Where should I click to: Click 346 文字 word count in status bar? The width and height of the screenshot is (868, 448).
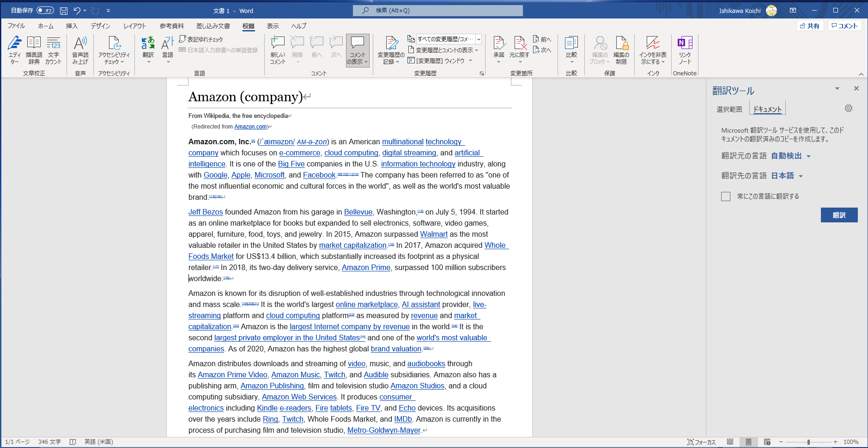[49, 442]
